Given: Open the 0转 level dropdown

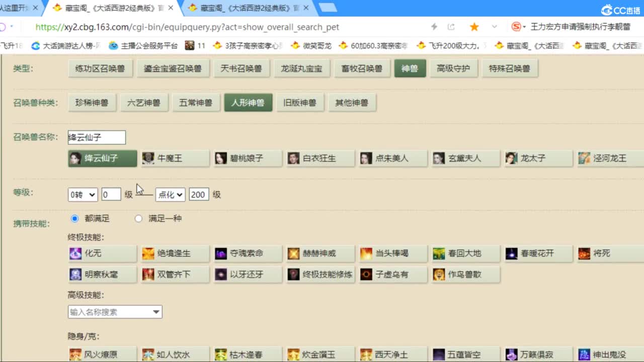Looking at the screenshot, I should 83,195.
